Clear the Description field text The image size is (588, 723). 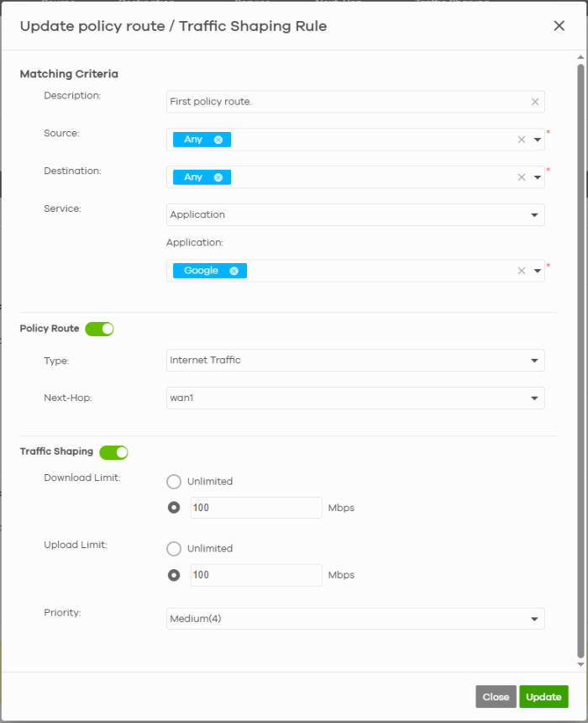coord(535,102)
